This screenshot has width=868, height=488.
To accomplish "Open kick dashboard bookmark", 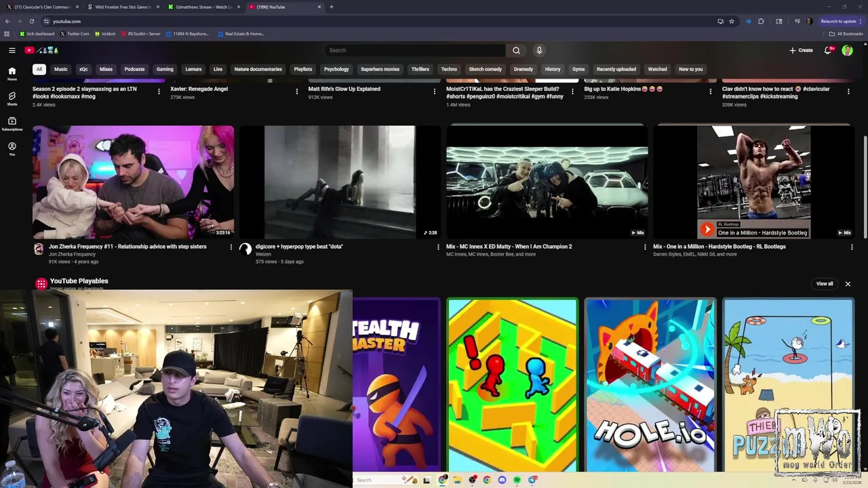I will click(x=37, y=34).
